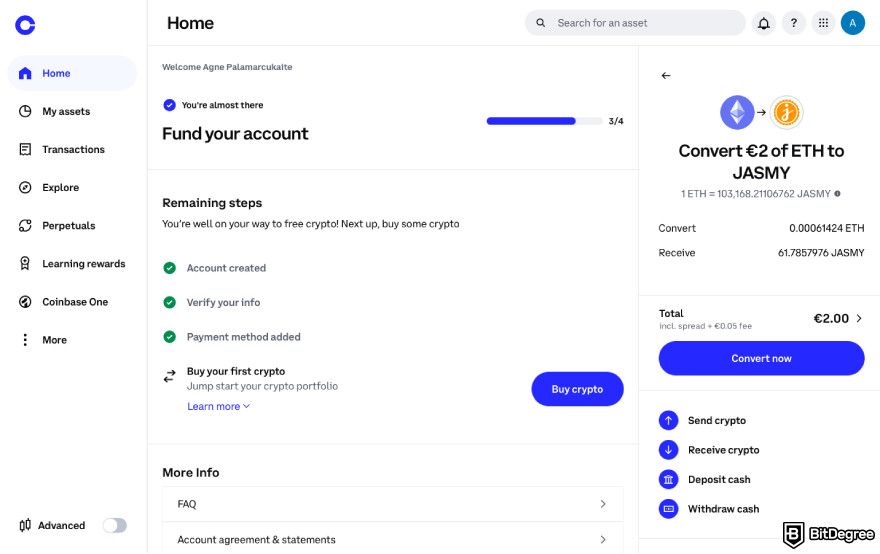The height and width of the screenshot is (554, 880).
Task: Select Send crypto
Action: [717, 420]
